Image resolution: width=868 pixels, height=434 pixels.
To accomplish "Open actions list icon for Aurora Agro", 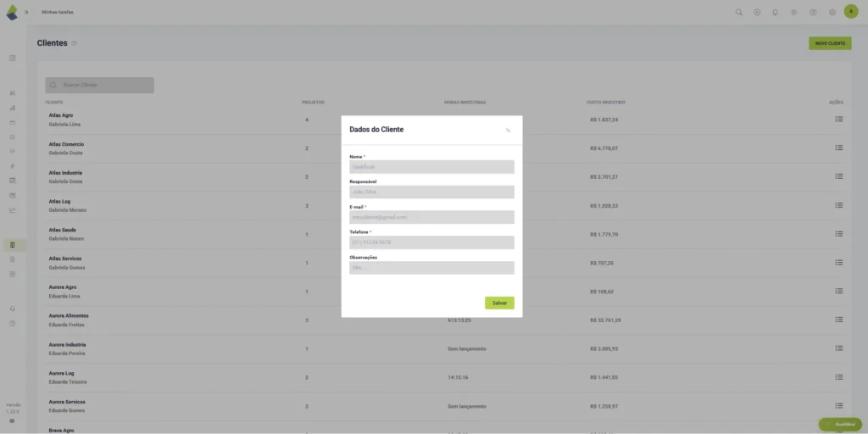I will click(838, 292).
